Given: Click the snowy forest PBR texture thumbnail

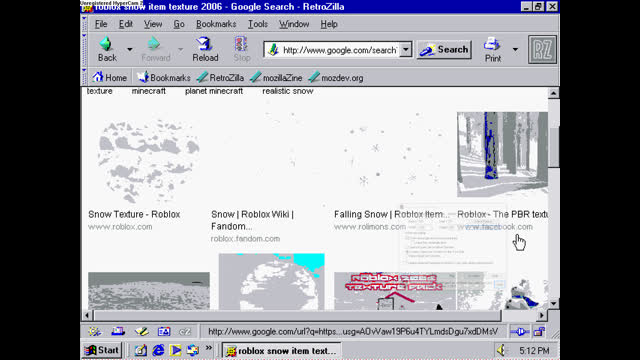Looking at the screenshot, I should (502, 154).
